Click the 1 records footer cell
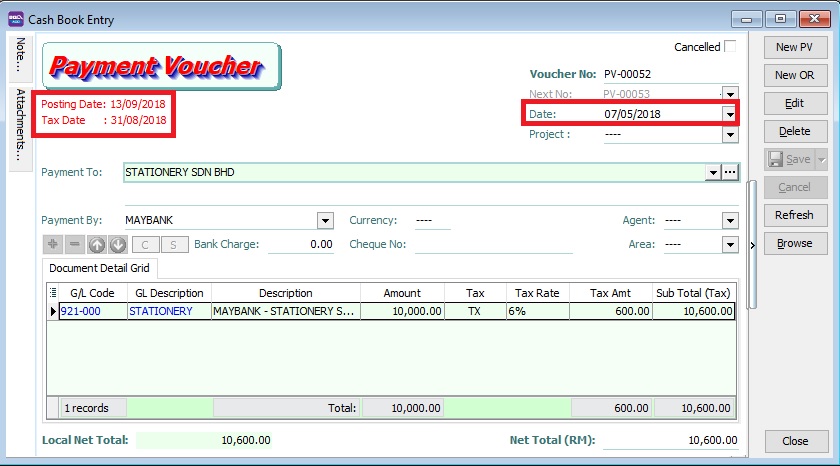Screen dimensions: 840x466 (93, 408)
